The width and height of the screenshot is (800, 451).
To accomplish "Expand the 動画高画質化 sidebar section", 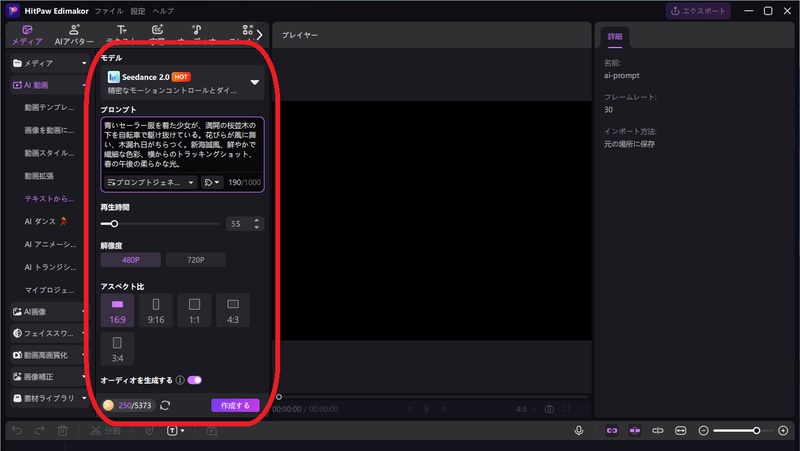I will click(x=49, y=355).
